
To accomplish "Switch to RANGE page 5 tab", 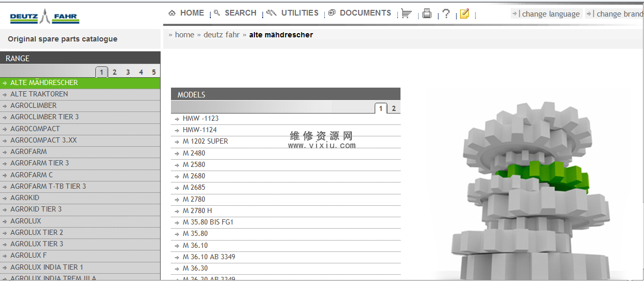I will (154, 72).
